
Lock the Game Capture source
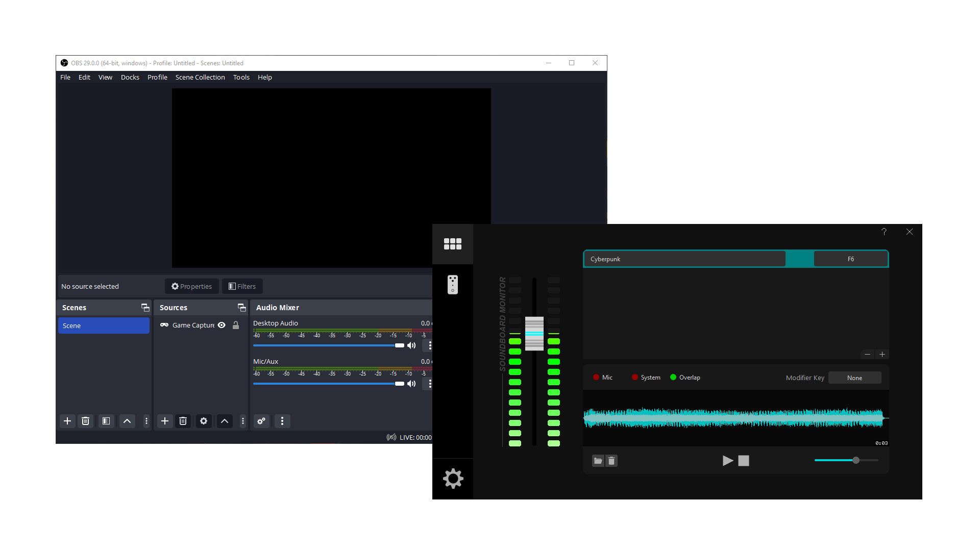click(x=235, y=325)
